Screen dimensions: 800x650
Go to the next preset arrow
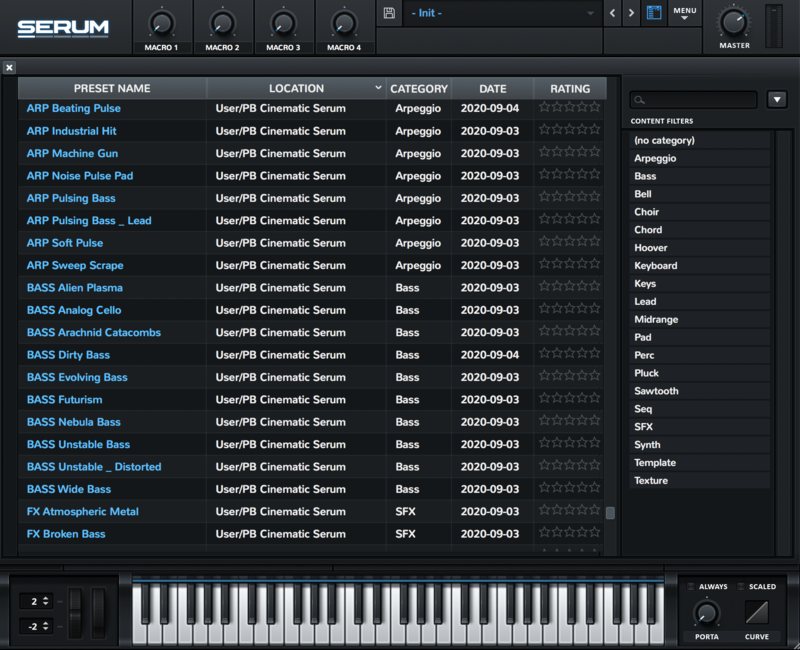(x=631, y=13)
